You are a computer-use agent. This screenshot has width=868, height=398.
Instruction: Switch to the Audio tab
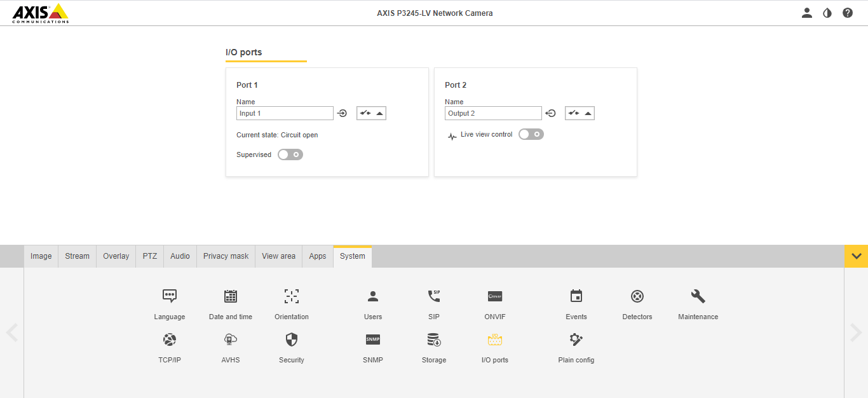click(x=180, y=256)
